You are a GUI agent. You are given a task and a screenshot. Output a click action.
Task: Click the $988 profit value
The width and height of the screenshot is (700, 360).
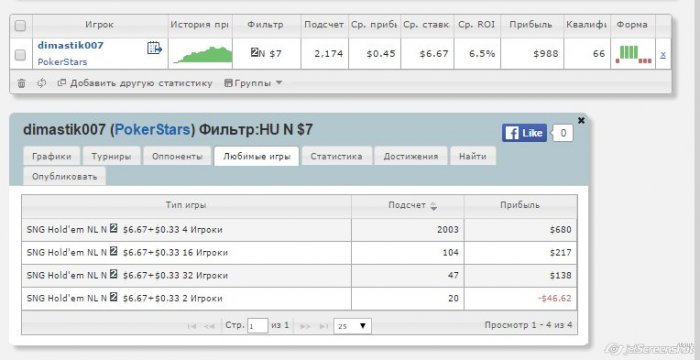point(546,54)
